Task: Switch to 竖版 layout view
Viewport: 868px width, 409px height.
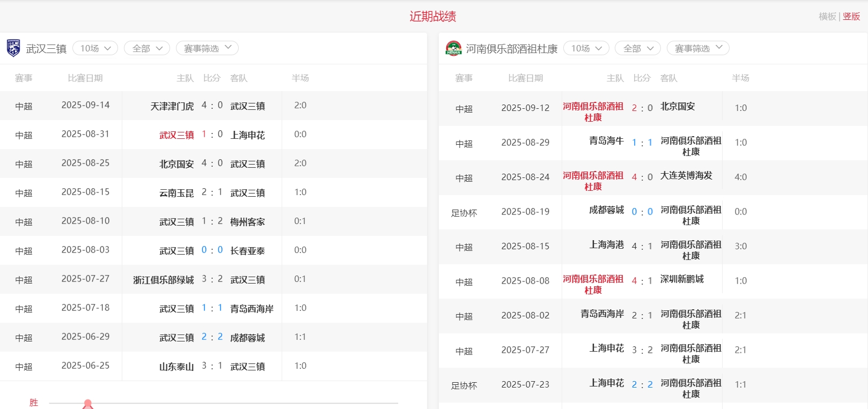Action: click(x=851, y=17)
